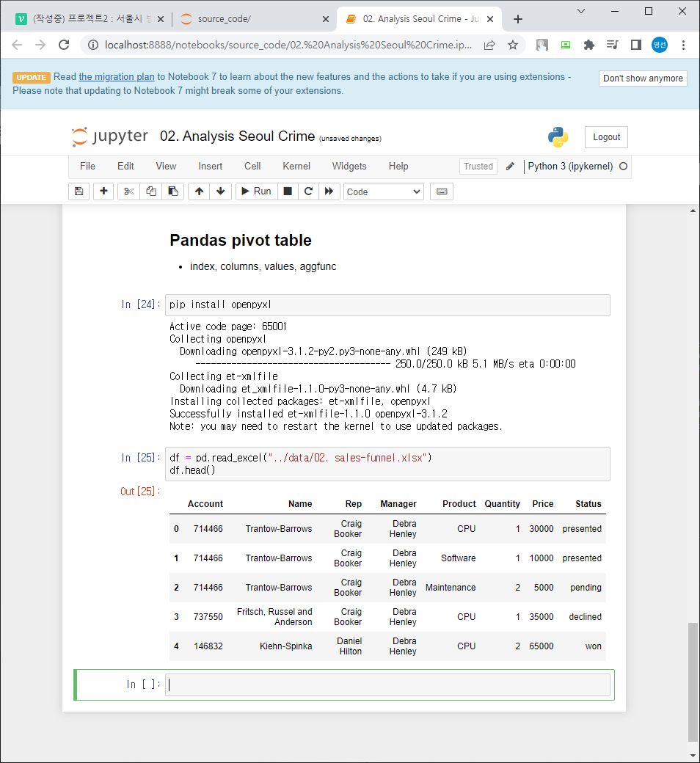Open the File menu
The image size is (700, 763).
point(87,167)
